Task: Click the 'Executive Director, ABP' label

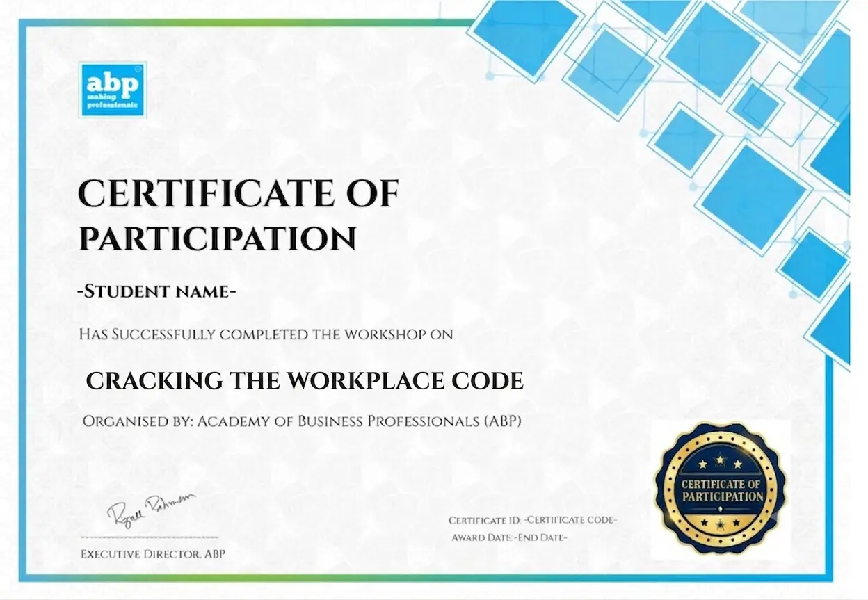Action: [x=153, y=554]
